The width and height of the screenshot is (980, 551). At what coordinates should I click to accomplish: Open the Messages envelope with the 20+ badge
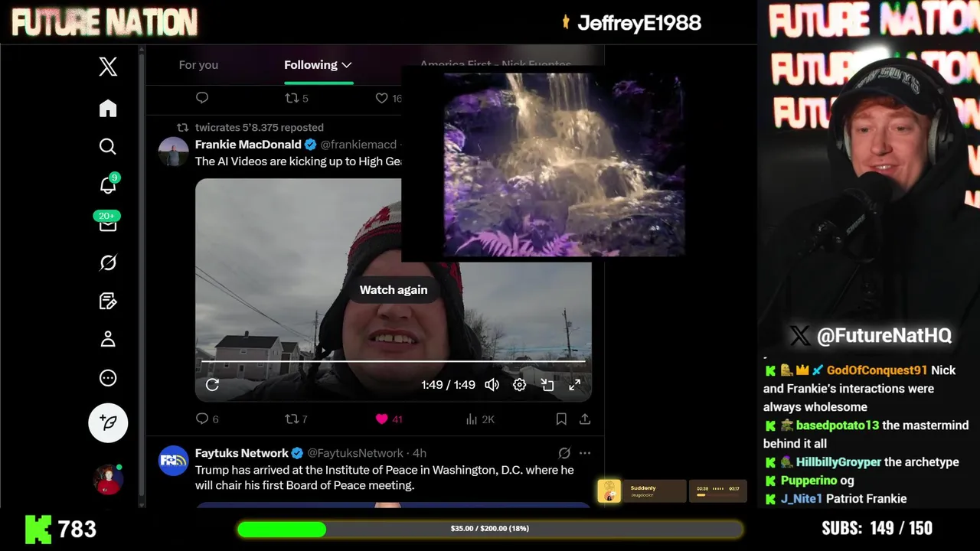(108, 223)
